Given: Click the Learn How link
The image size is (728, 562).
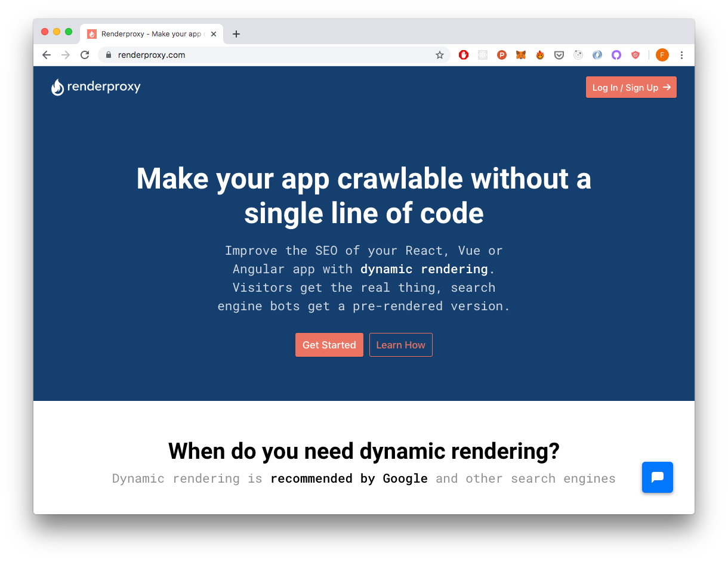Looking at the screenshot, I should (x=400, y=344).
